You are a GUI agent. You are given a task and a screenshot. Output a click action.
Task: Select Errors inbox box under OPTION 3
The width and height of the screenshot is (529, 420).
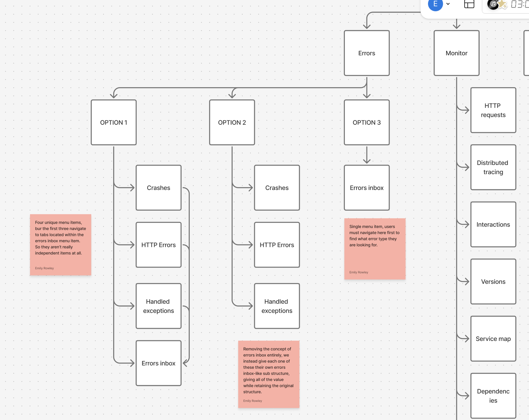click(x=367, y=188)
